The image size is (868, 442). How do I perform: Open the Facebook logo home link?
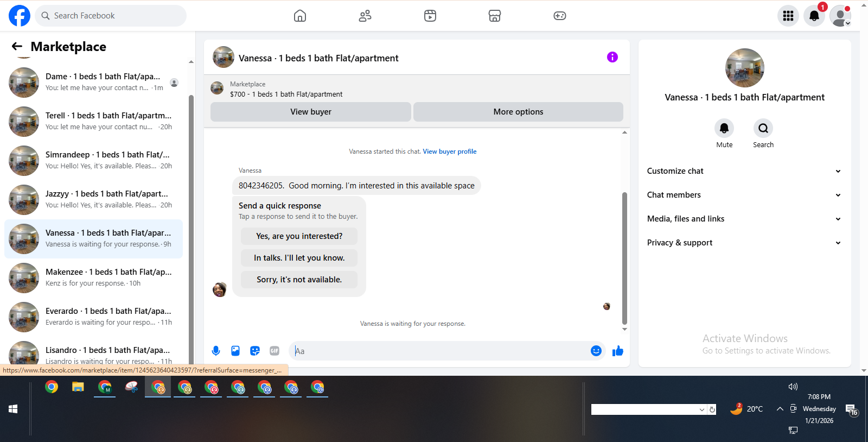tap(20, 16)
